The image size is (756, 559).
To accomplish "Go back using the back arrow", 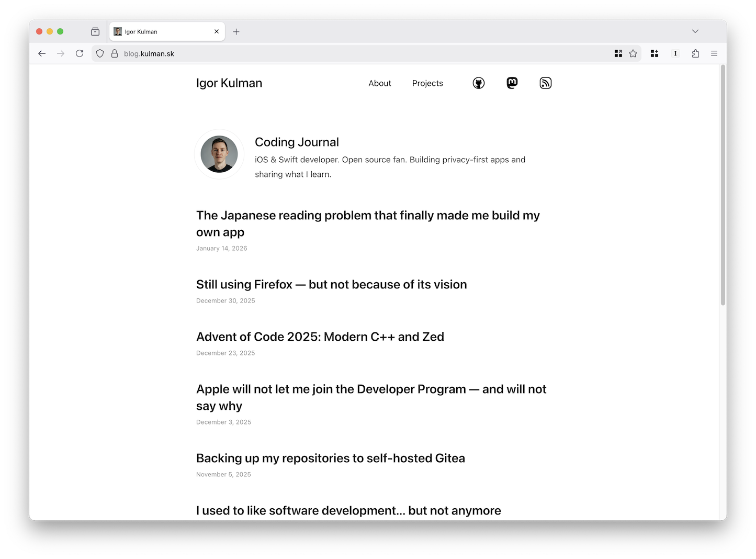I will pyautogui.click(x=42, y=53).
